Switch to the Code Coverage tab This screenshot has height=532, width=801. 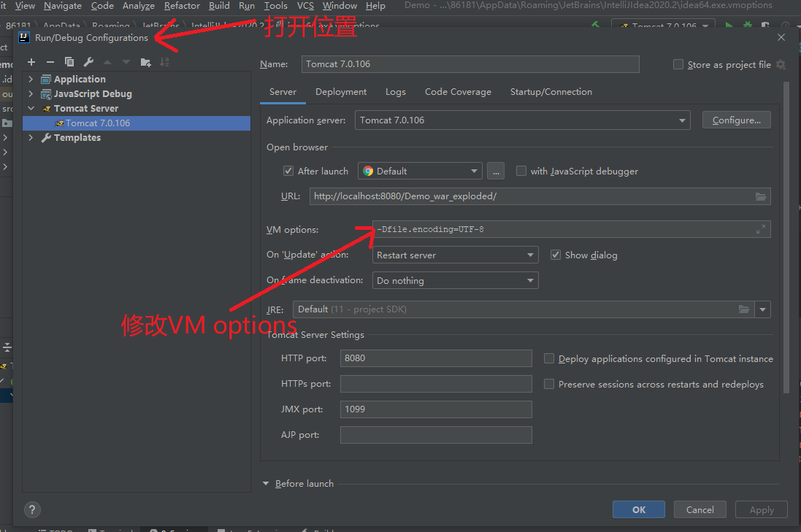(x=458, y=92)
